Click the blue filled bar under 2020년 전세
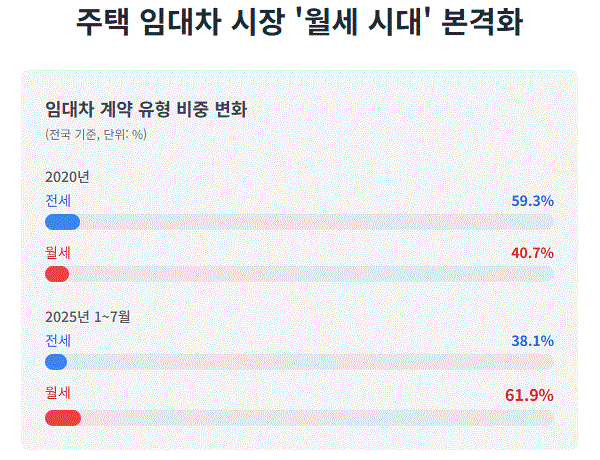The image size is (600, 460). pyautogui.click(x=62, y=222)
